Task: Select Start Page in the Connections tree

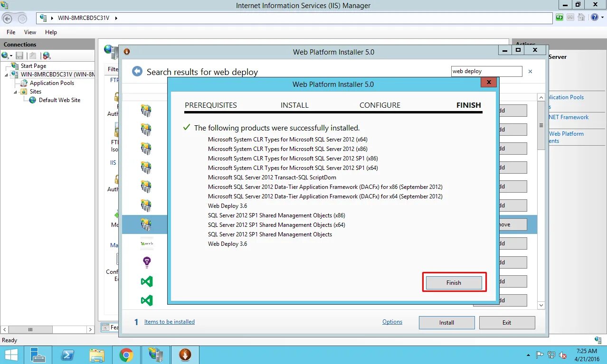Action: (33, 66)
